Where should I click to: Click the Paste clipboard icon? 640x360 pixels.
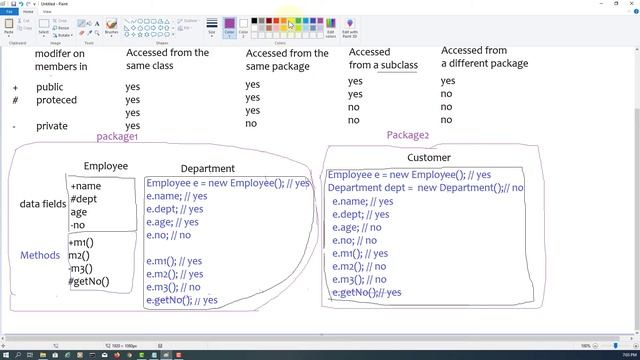[9, 24]
